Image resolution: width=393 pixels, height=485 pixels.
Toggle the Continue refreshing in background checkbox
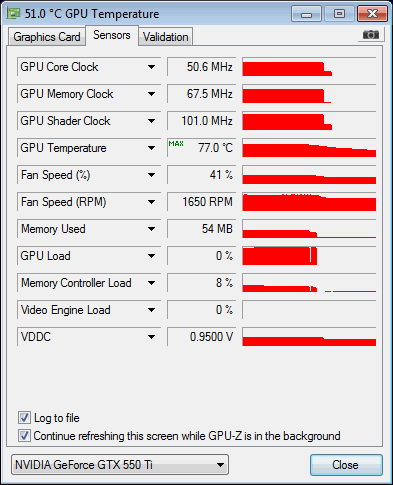coord(24,436)
